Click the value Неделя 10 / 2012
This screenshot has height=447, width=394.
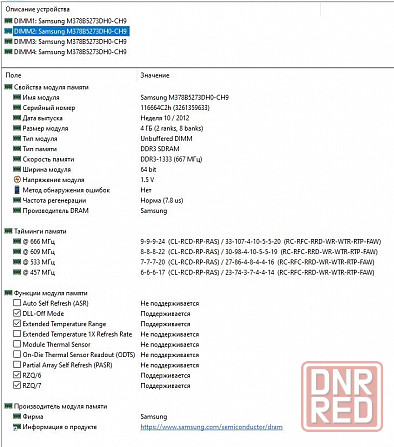point(165,118)
